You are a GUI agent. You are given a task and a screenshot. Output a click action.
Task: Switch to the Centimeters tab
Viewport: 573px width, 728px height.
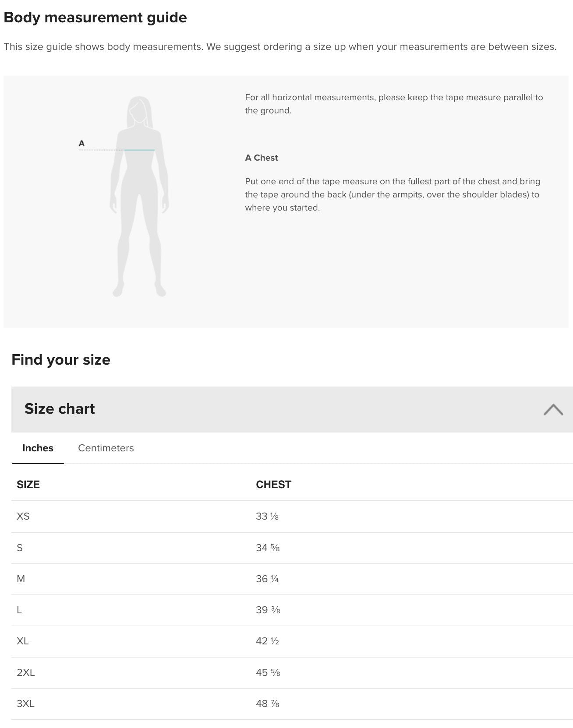pyautogui.click(x=106, y=448)
